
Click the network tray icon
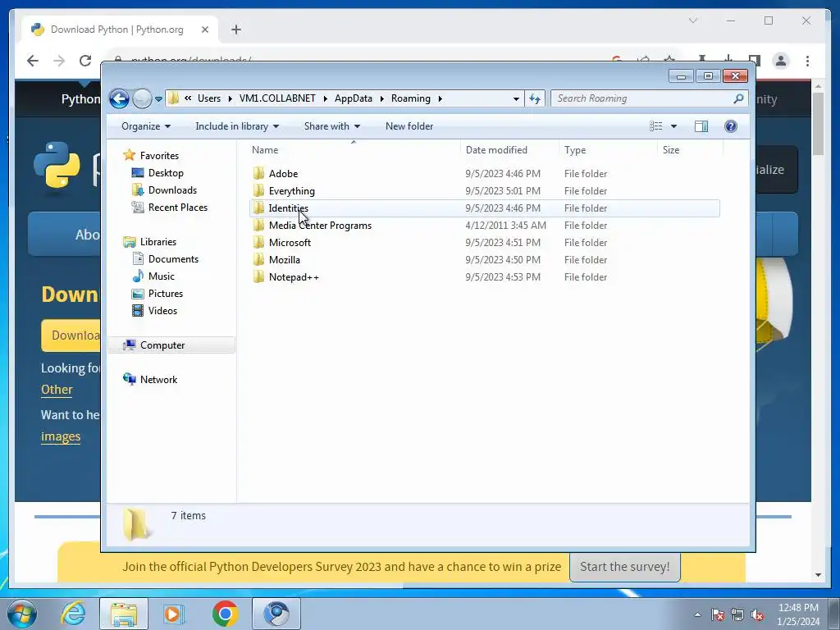click(737, 614)
